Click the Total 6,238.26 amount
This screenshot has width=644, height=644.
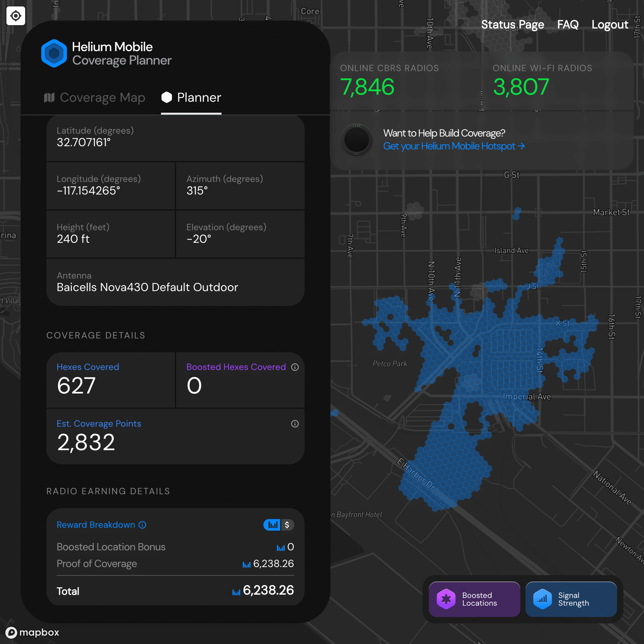pos(268,590)
